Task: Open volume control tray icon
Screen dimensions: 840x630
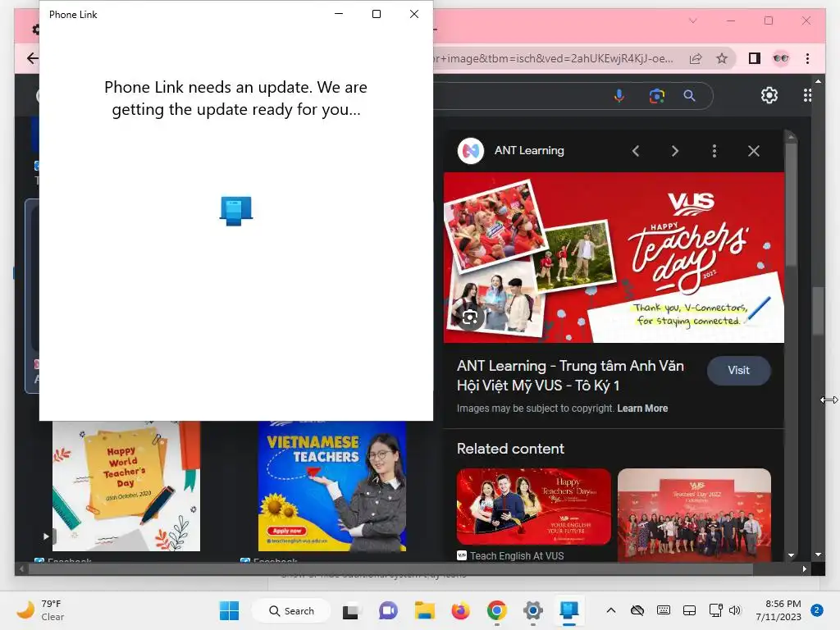Action: [735, 610]
